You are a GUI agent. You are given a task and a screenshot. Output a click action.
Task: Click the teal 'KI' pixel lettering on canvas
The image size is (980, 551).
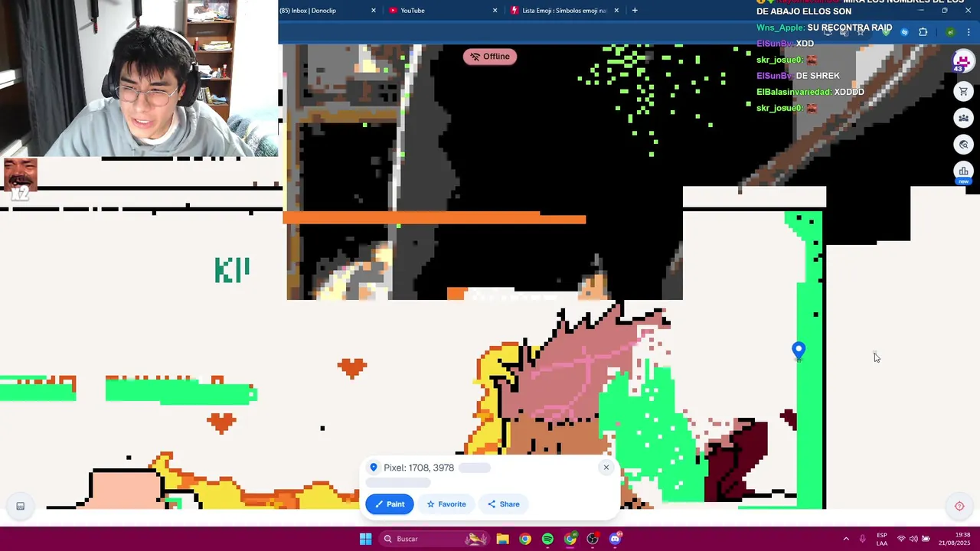point(232,270)
